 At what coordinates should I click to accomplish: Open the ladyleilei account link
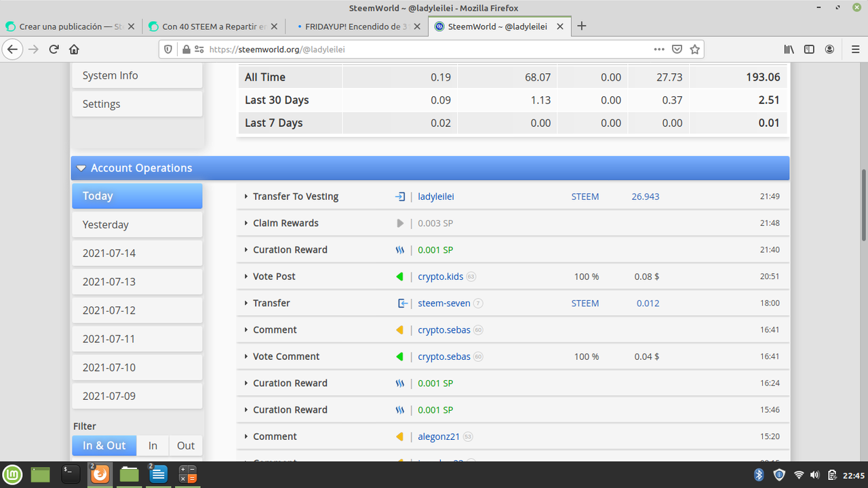[x=436, y=197]
